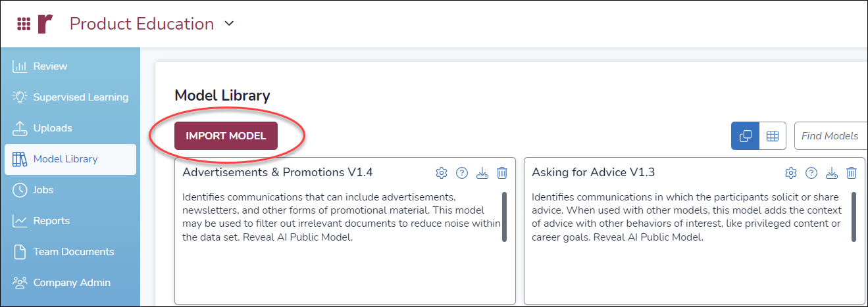Click the Reveal logo icon

(45, 24)
